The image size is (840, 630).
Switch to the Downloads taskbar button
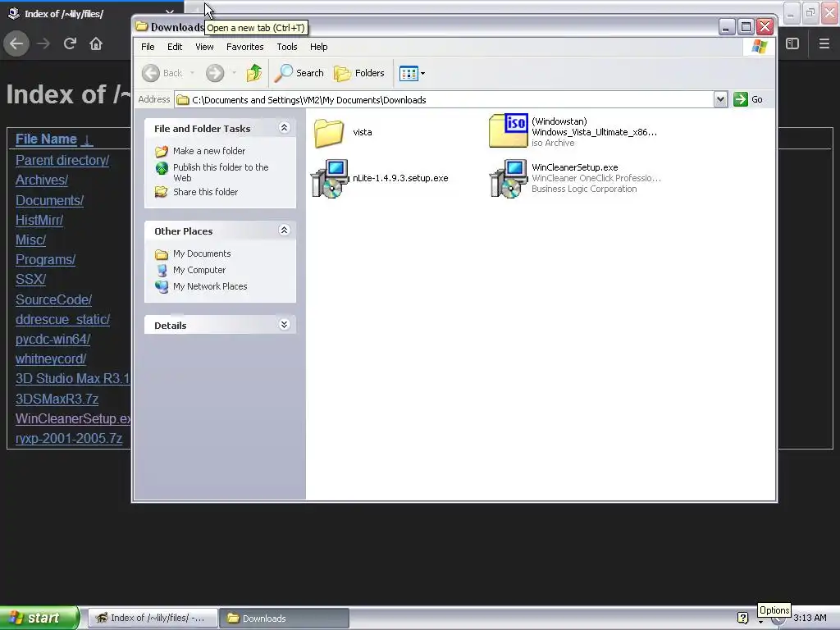coord(285,619)
